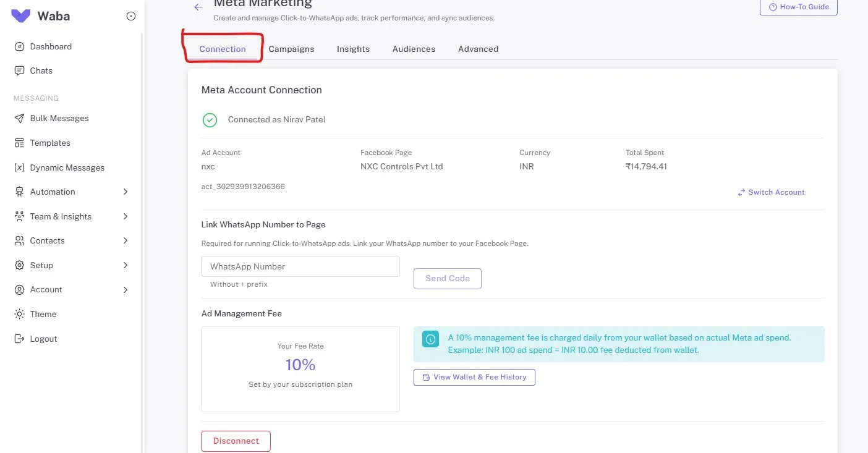868x453 pixels.
Task: Click the green connected checkmark icon
Action: coord(210,120)
